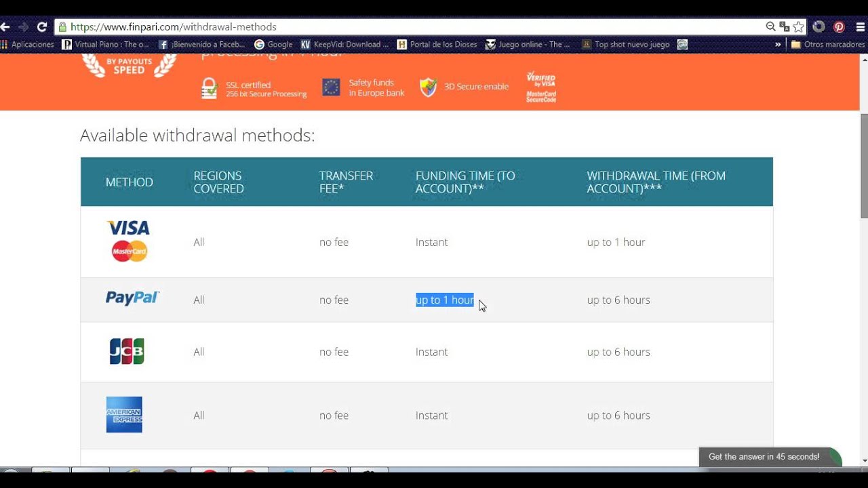Click the JCB logo

click(127, 351)
